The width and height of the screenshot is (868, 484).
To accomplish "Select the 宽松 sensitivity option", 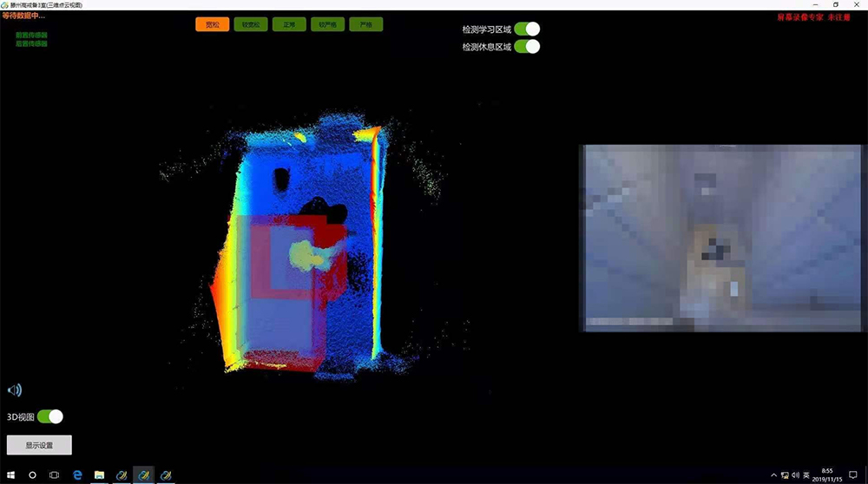I will pyautogui.click(x=213, y=24).
